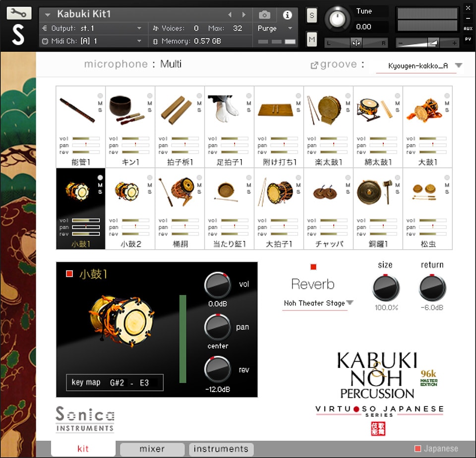Select the 小鼓2 drum image

pyautogui.click(x=126, y=191)
